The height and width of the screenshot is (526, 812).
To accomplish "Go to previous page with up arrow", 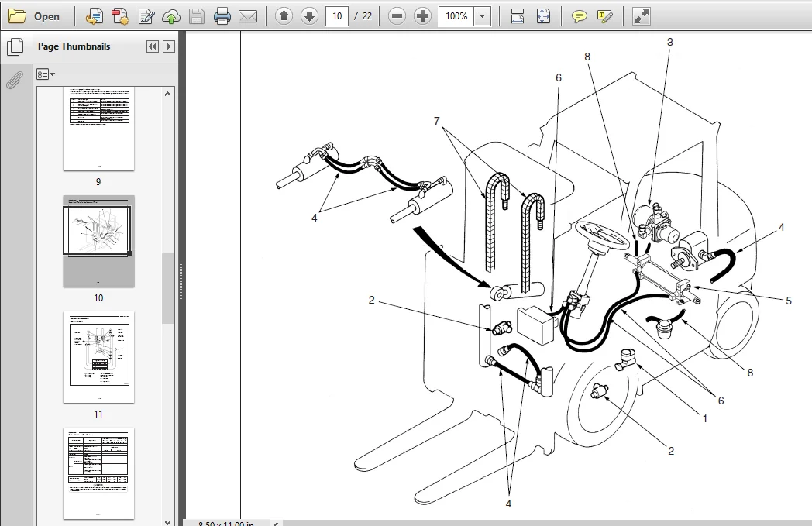I will pos(284,16).
